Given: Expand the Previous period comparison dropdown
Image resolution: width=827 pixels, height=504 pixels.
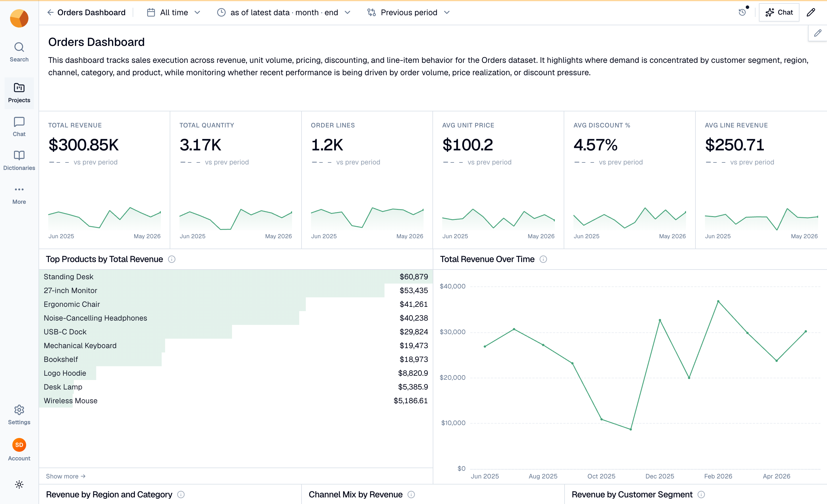Looking at the screenshot, I should click(x=408, y=12).
